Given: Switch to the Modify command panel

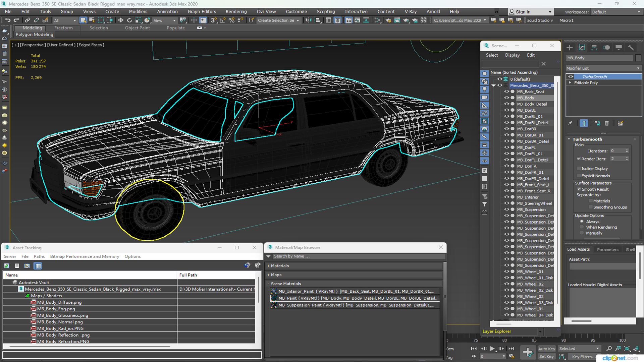Looking at the screenshot, I should 582,48.
